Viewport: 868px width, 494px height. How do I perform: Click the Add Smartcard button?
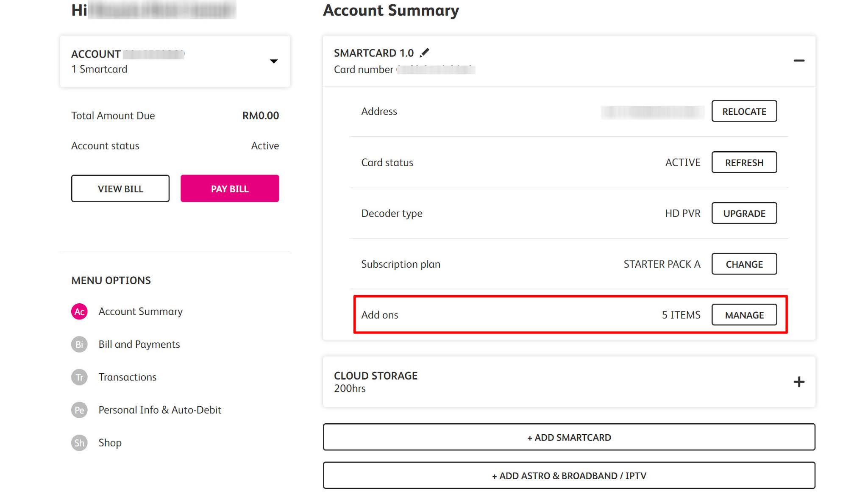pos(569,437)
